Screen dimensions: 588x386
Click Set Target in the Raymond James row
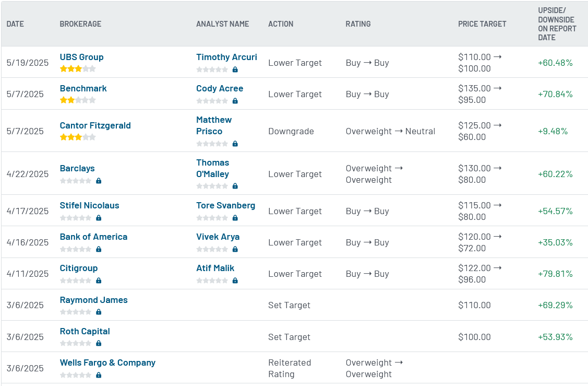[289, 305]
